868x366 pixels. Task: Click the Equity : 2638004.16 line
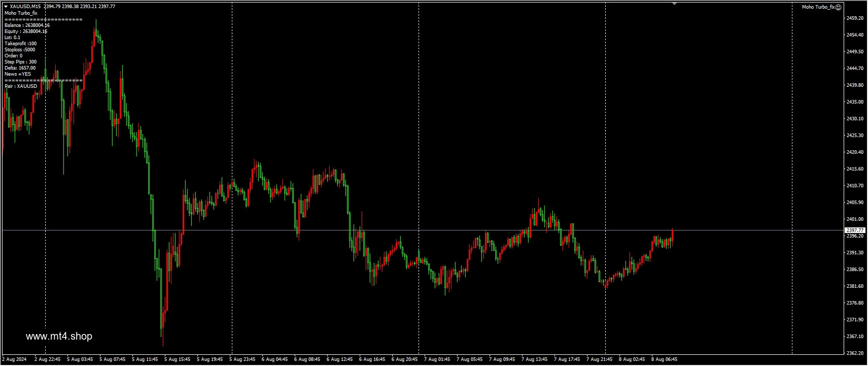click(26, 31)
